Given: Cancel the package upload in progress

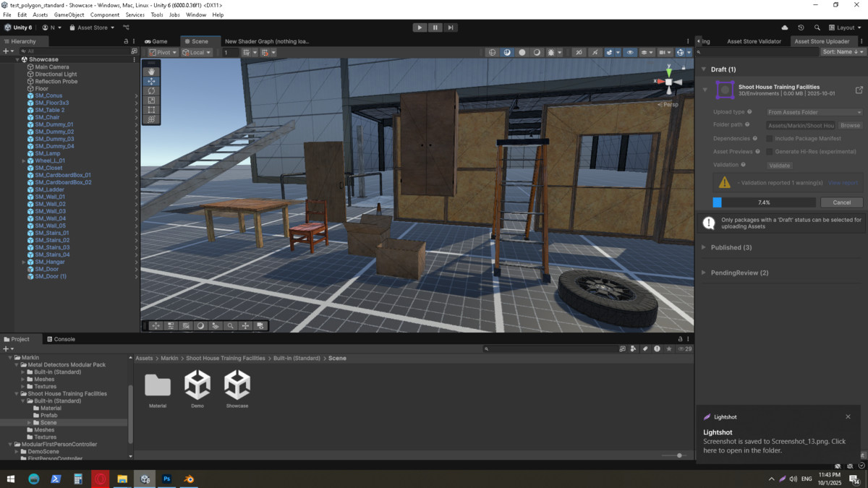Looking at the screenshot, I should click(841, 202).
